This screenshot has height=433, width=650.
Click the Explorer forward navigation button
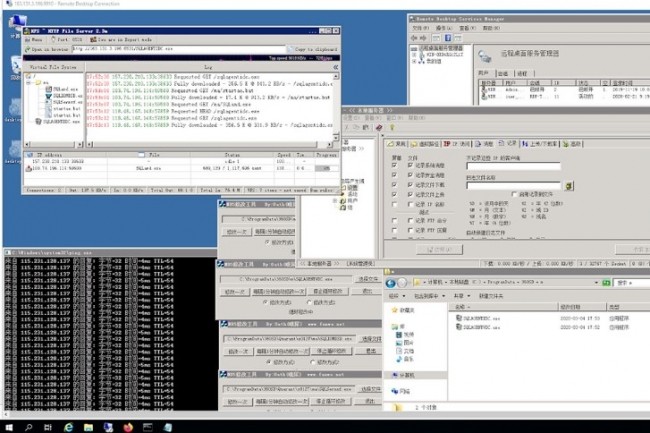tap(402, 283)
